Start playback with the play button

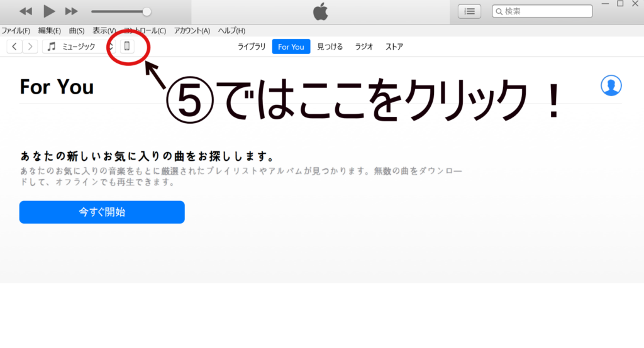click(49, 11)
